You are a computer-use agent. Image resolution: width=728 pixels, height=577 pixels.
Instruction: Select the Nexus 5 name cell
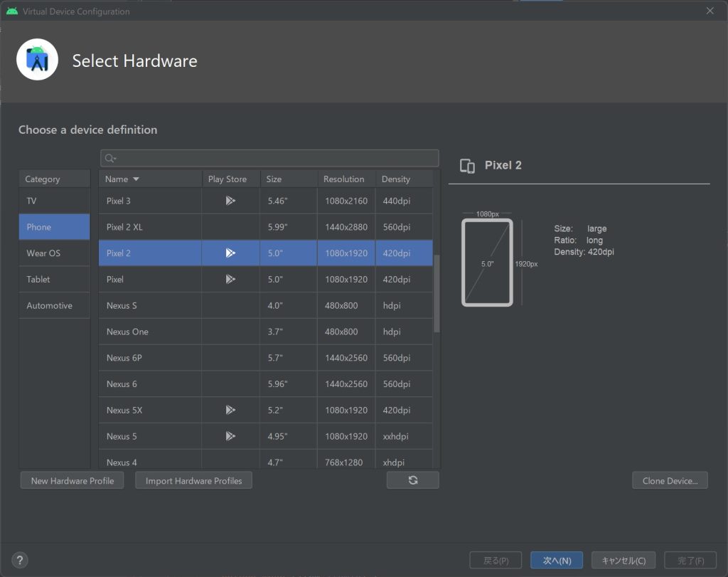tap(150, 435)
